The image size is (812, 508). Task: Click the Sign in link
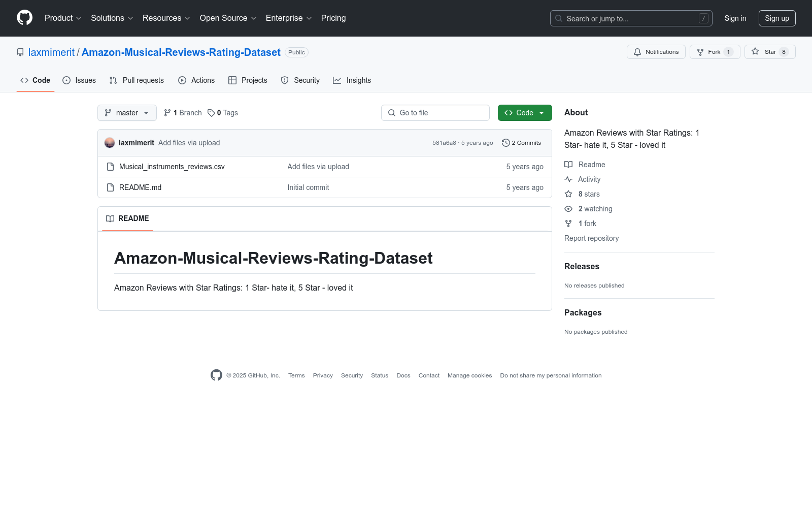735,18
